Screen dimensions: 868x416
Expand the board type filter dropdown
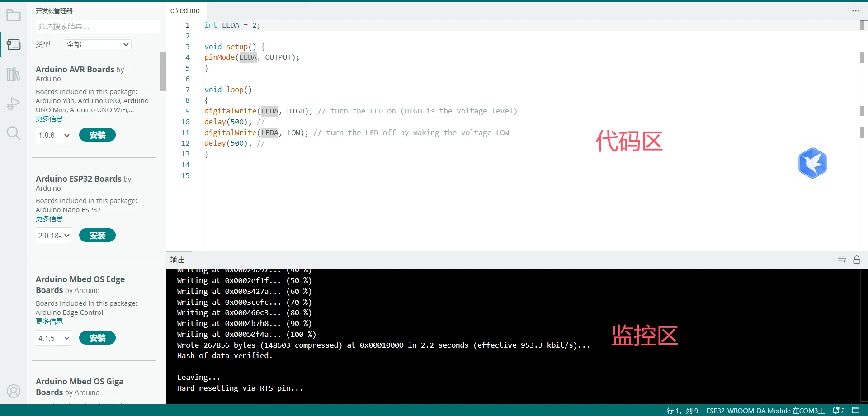tap(98, 44)
